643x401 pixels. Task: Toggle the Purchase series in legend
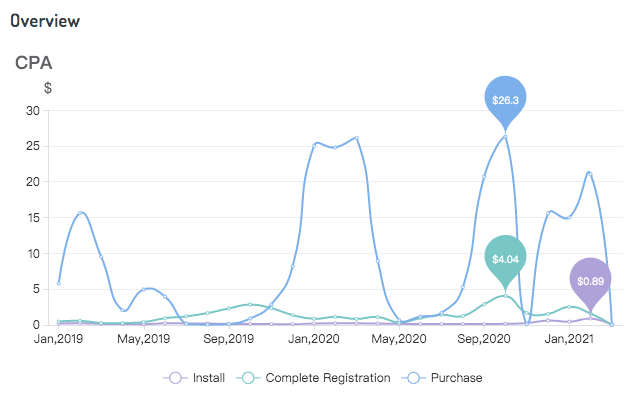tap(442, 378)
